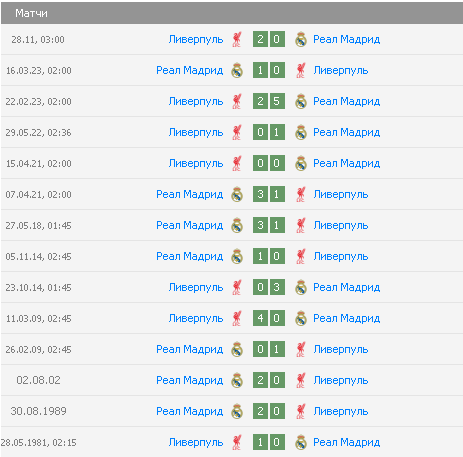Open Ливерпуль link in the 28.11 match row
The image size is (463, 457).
[196, 39]
